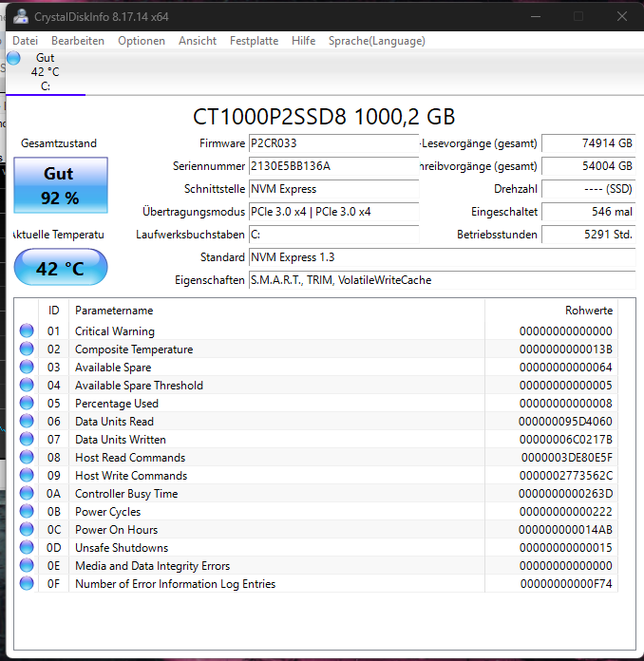
Task: Click the status icon for Power On Hours
Action: tap(27, 530)
